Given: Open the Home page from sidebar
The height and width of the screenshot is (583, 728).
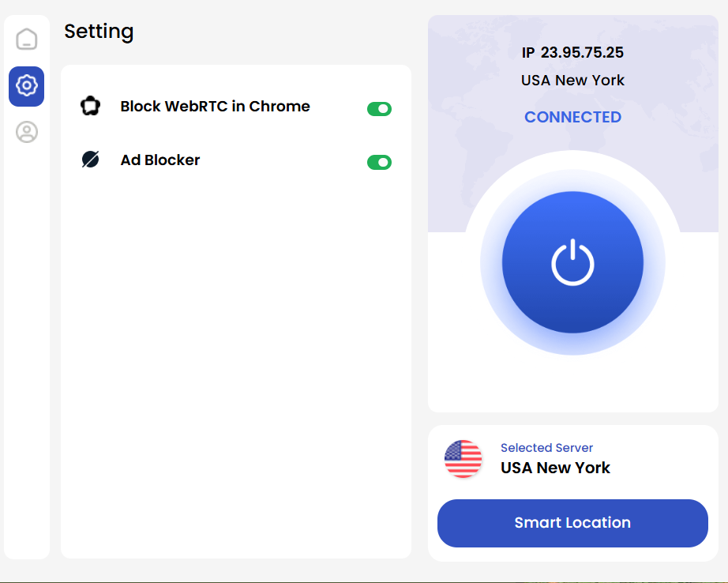Looking at the screenshot, I should coord(27,39).
